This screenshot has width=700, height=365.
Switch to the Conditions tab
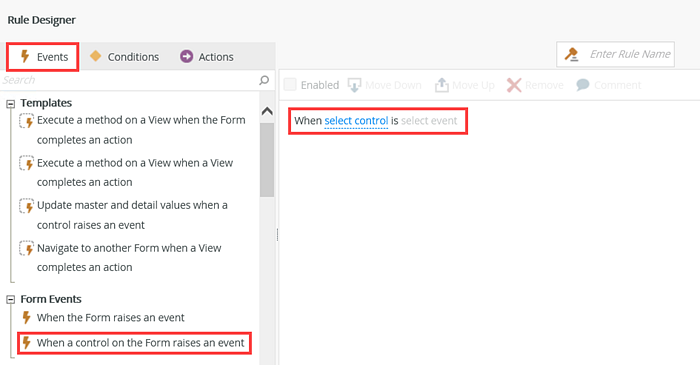(125, 57)
